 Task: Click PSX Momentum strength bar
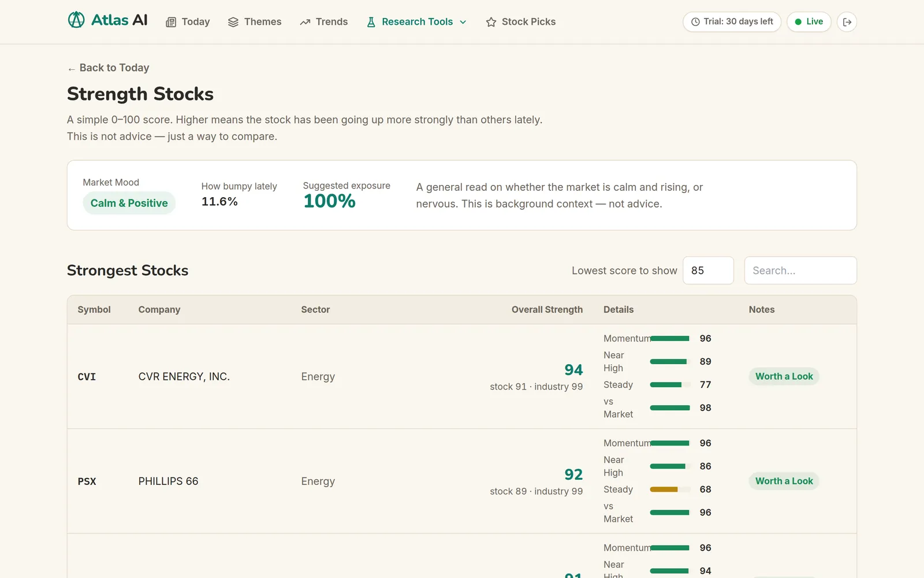670,443
